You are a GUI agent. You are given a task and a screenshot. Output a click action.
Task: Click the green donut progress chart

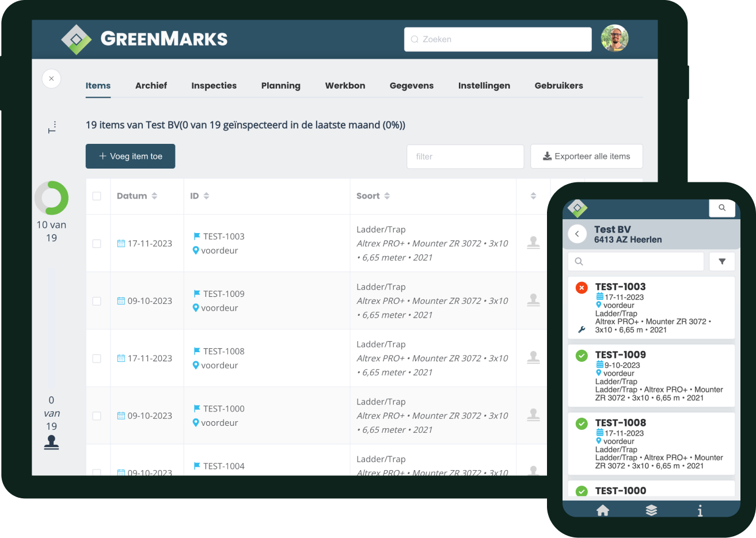[51, 198]
